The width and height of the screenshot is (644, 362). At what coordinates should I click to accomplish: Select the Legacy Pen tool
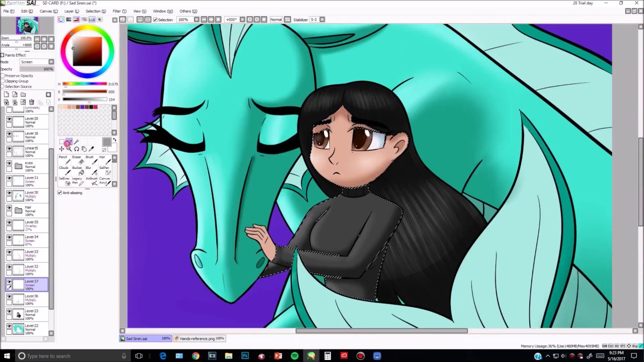coord(77,182)
